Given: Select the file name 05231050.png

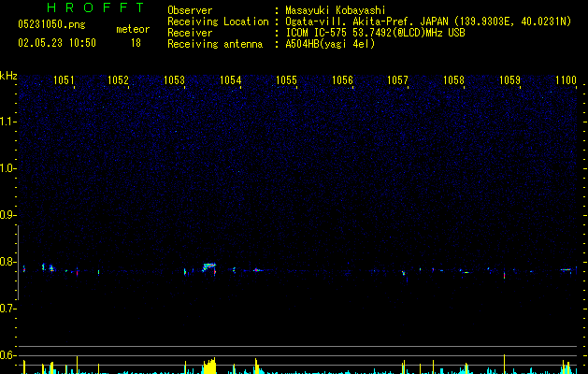Looking at the screenshot, I should coord(51,24).
